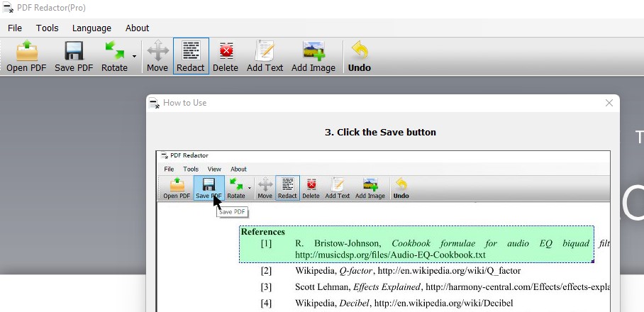Expand the Rotate dropdown arrow
Image resolution: width=644 pixels, height=312 pixels.
(x=134, y=56)
